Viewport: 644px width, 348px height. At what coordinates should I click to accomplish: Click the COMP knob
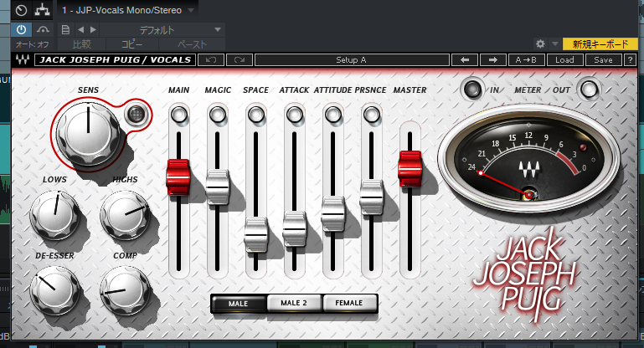point(126,289)
